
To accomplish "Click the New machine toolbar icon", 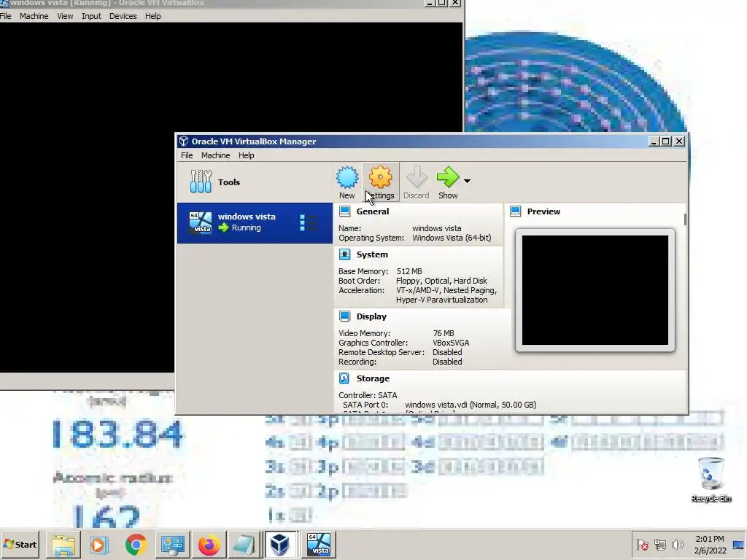I will coord(347,178).
